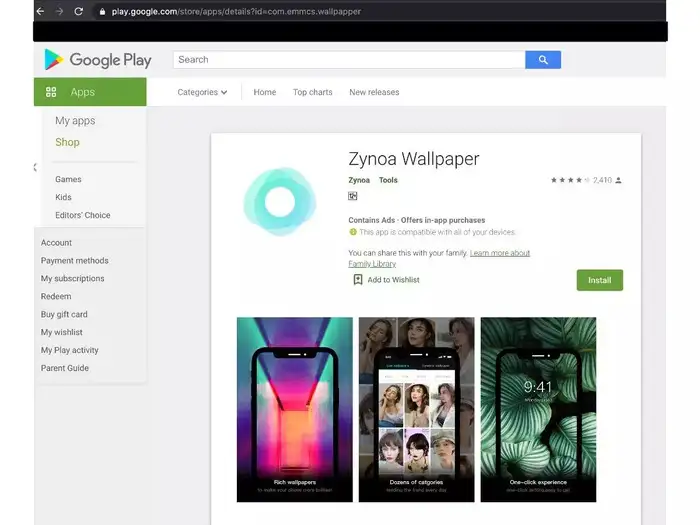Click the Google Play logo
This screenshot has width=700, height=525.
pos(97,60)
